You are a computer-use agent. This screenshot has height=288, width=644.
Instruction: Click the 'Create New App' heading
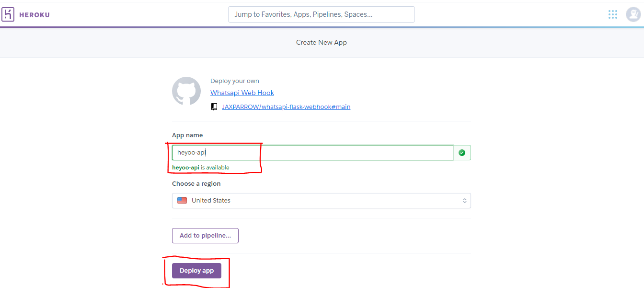tap(322, 42)
